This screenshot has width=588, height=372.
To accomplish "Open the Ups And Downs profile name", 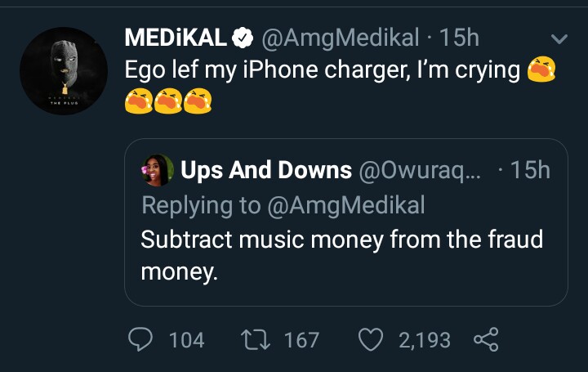I will tap(266, 170).
